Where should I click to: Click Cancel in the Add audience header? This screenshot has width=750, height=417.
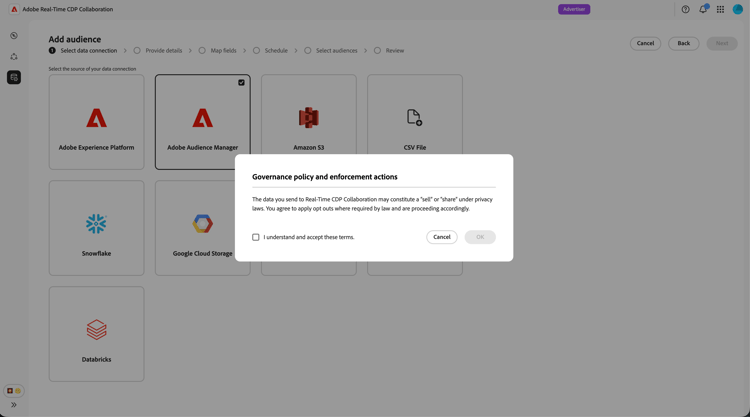point(645,44)
